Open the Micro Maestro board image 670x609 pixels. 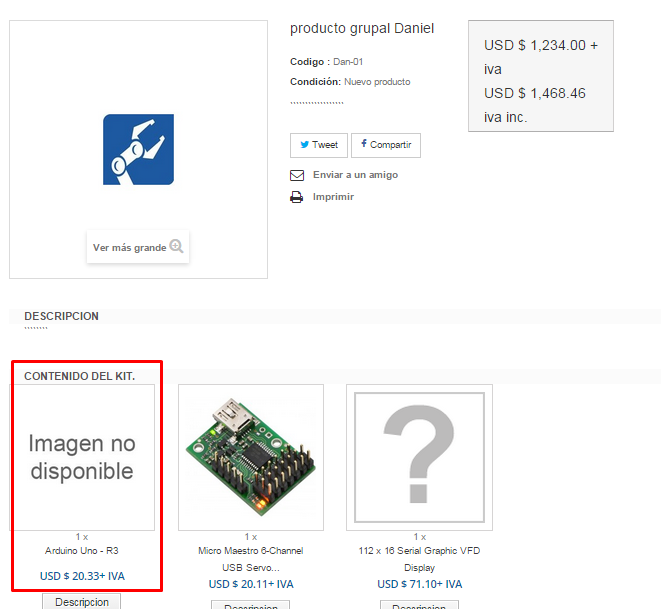coord(251,457)
